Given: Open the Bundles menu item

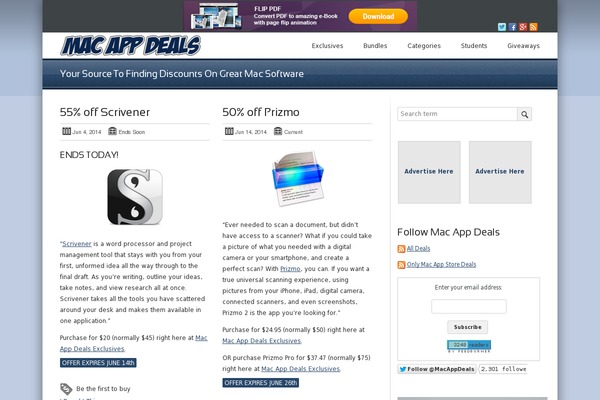Looking at the screenshot, I should point(375,46).
